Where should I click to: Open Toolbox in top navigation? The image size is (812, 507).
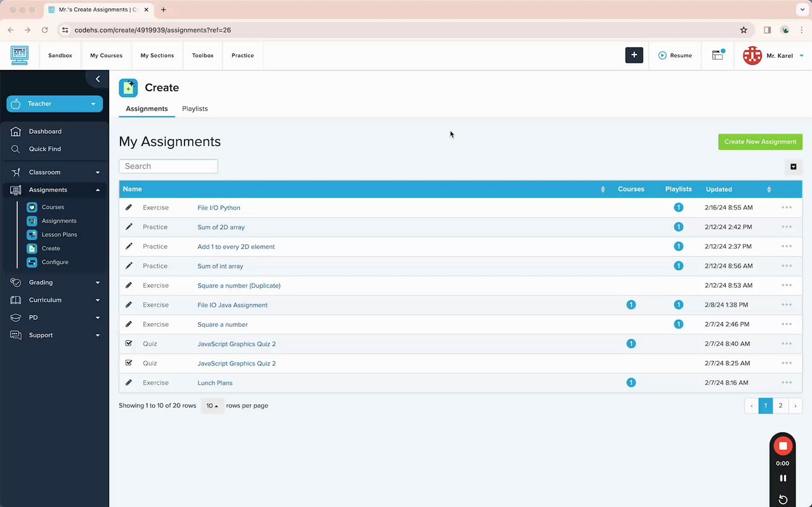pos(203,56)
